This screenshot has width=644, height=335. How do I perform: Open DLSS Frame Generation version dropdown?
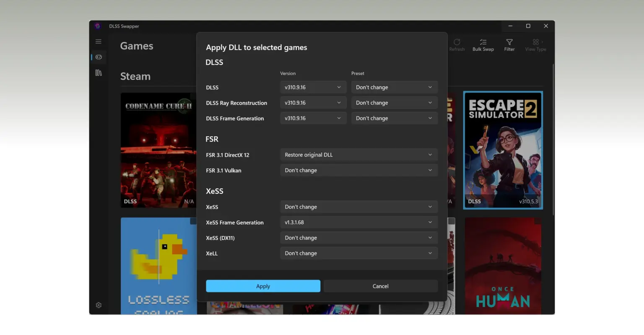pyautogui.click(x=313, y=118)
